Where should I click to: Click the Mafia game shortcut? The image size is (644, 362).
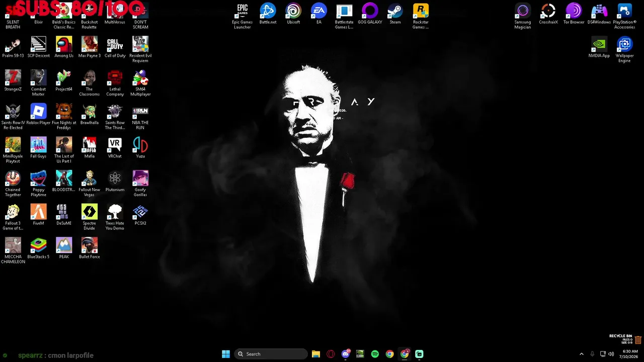[x=90, y=148]
